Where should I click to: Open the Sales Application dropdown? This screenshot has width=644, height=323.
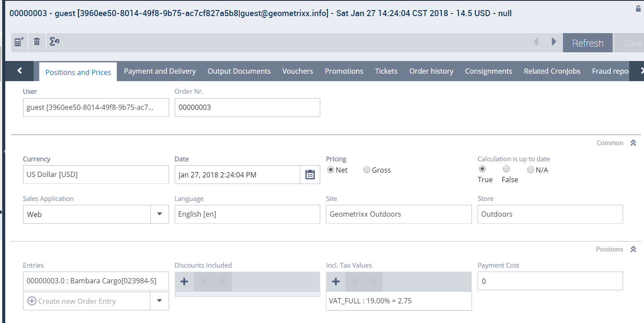coord(160,214)
